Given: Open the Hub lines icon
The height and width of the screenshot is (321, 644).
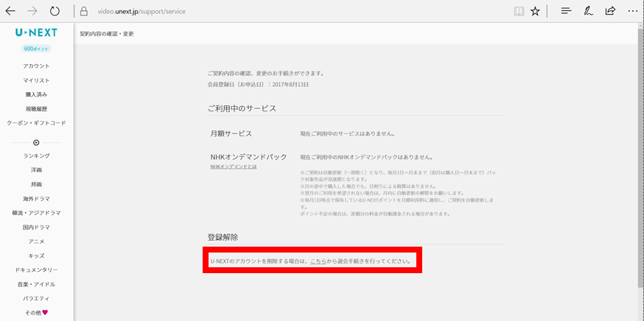Looking at the screenshot, I should tap(567, 11).
